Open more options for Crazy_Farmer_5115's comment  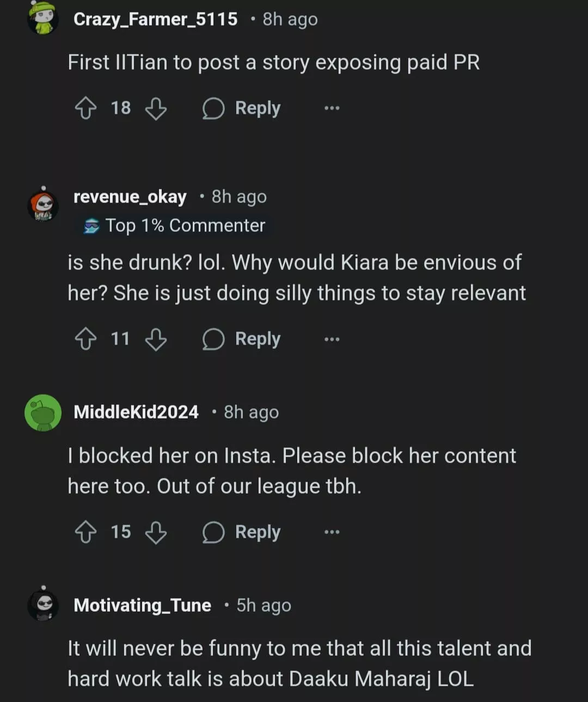[332, 108]
